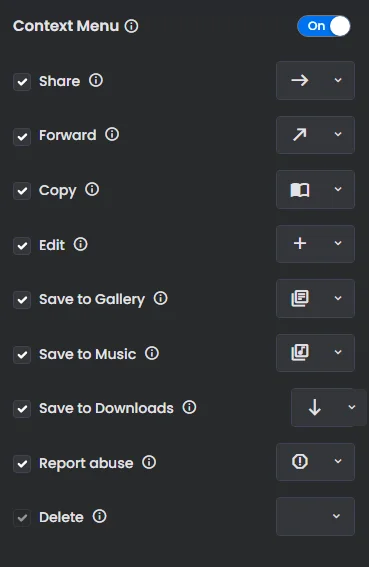The width and height of the screenshot is (369, 567).
Task: Uncheck the Save to Music checkbox
Action: point(22,354)
